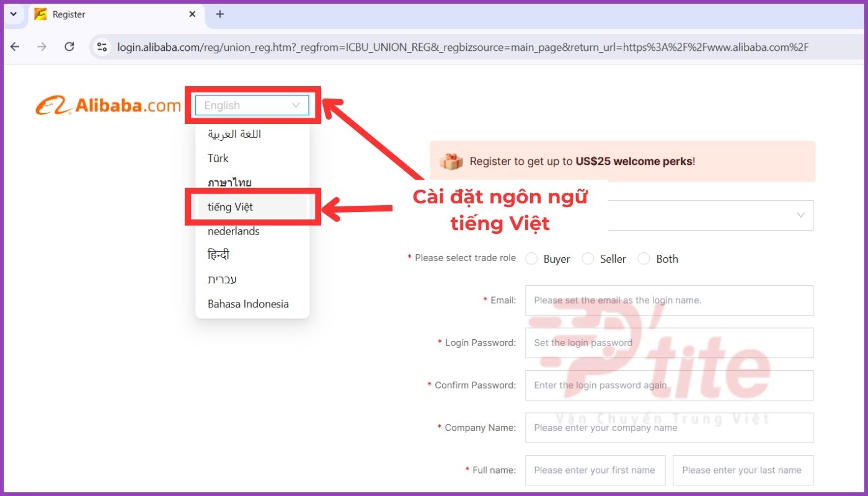Expand the country selection dropdown chevron
The image size is (868, 496).
pyautogui.click(x=800, y=215)
